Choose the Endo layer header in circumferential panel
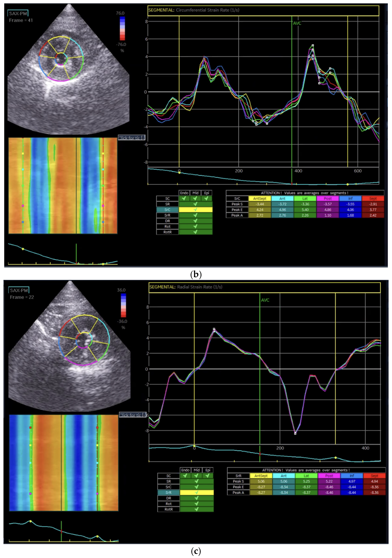The height and width of the screenshot is (558, 392). coord(184,193)
